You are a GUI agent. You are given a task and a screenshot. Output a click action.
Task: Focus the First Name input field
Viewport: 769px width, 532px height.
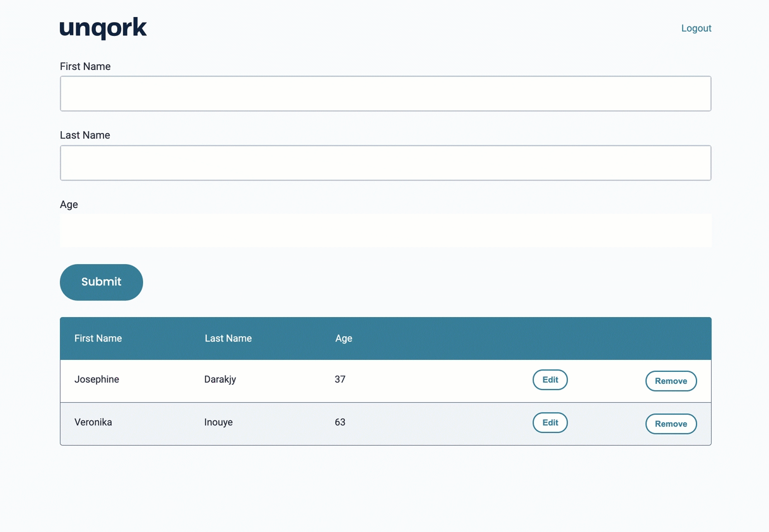click(386, 94)
